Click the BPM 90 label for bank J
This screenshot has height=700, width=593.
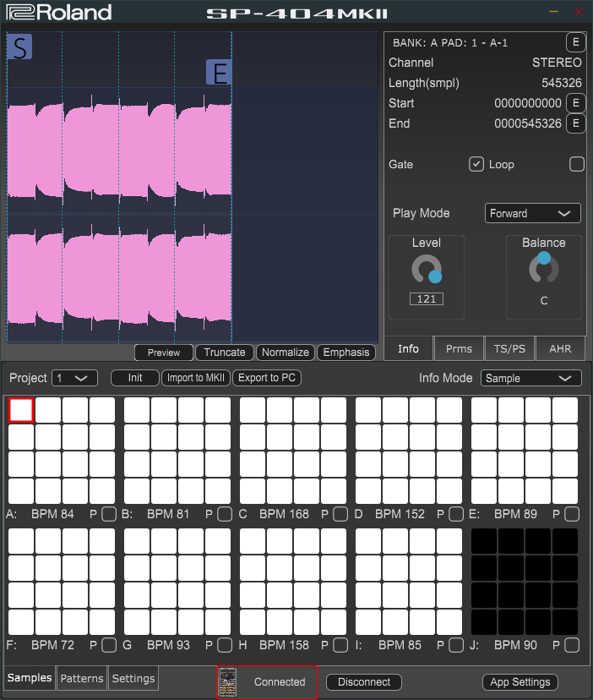(515, 645)
